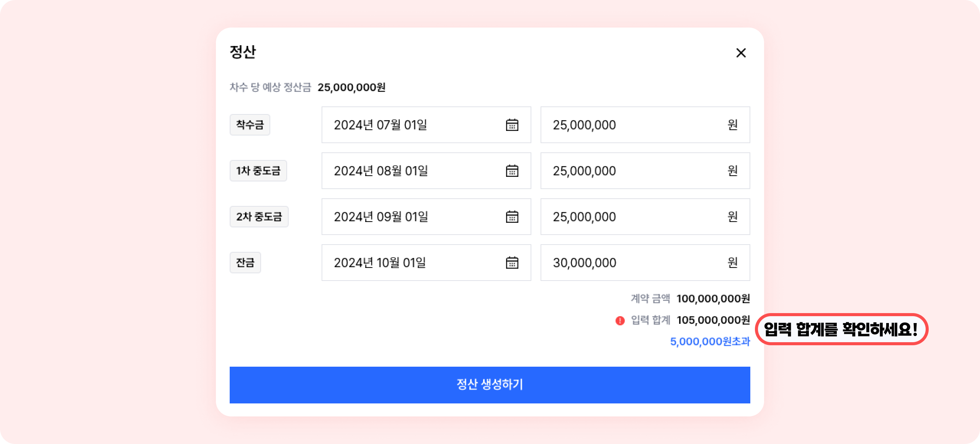Click the 착수금 label tag

coord(250,125)
